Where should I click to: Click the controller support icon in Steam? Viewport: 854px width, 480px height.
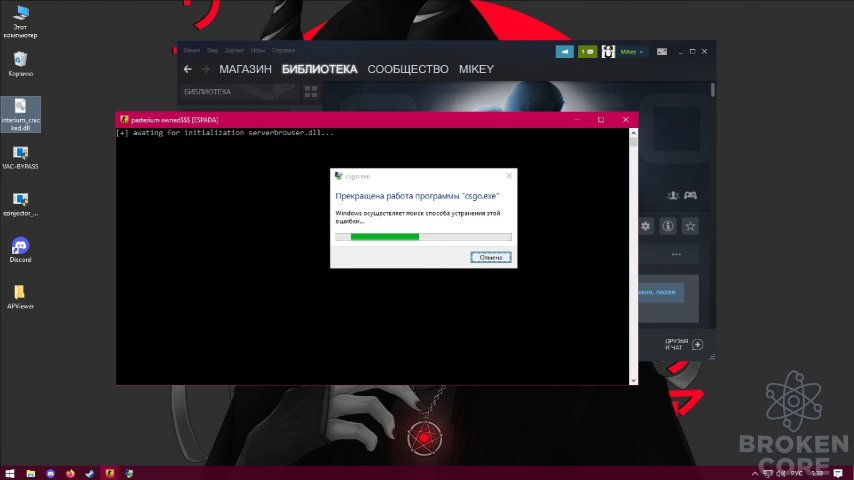691,195
